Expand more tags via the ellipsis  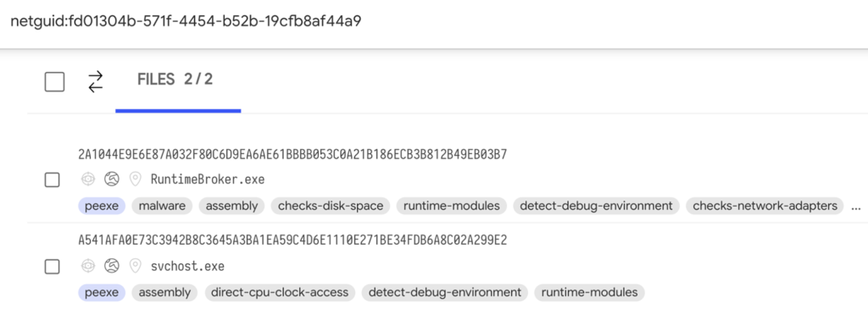point(856,207)
